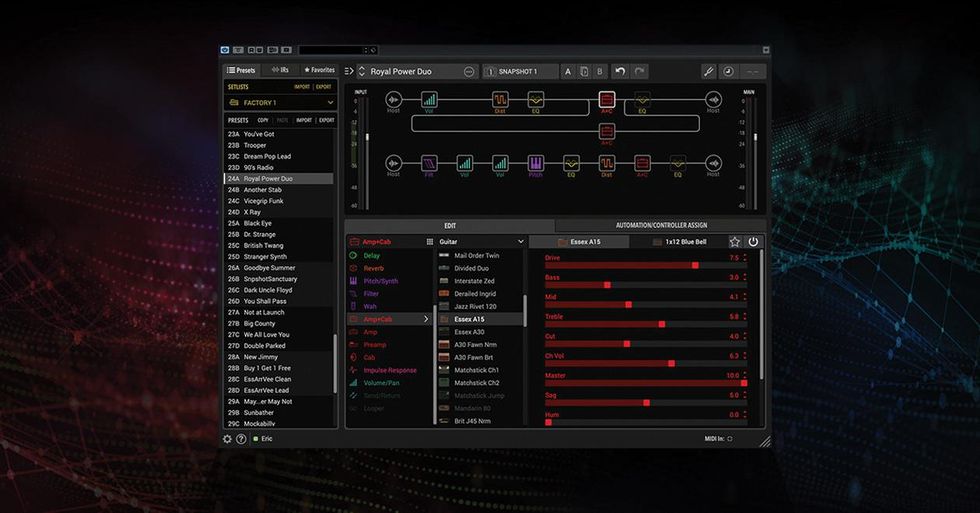Click the Host output block of the bottom path
Screen dimensions: 980x513
coord(714,163)
